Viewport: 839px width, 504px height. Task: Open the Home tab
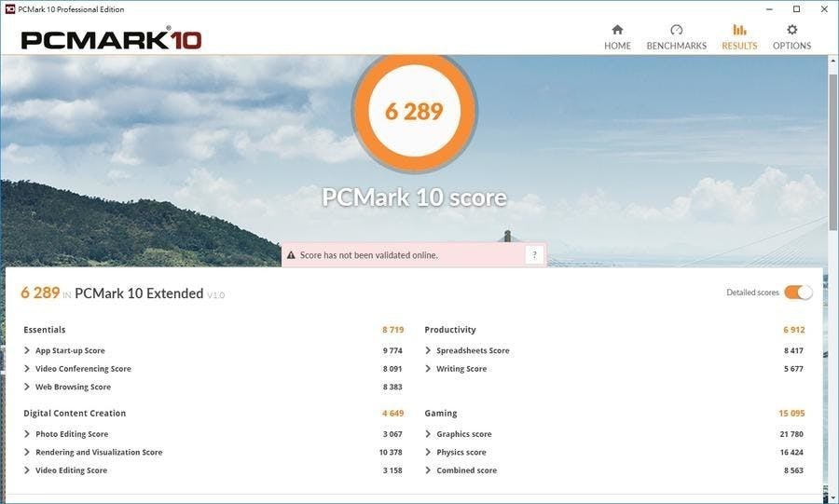click(x=617, y=37)
